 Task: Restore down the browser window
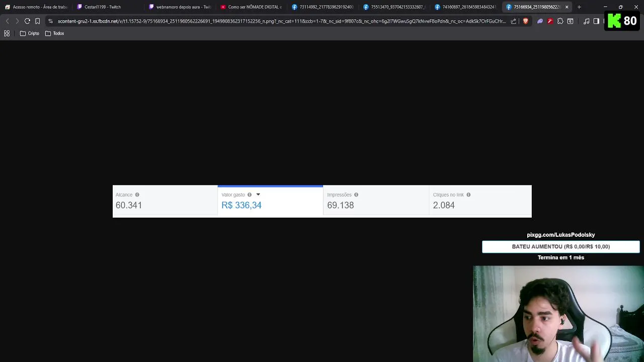tap(620, 7)
